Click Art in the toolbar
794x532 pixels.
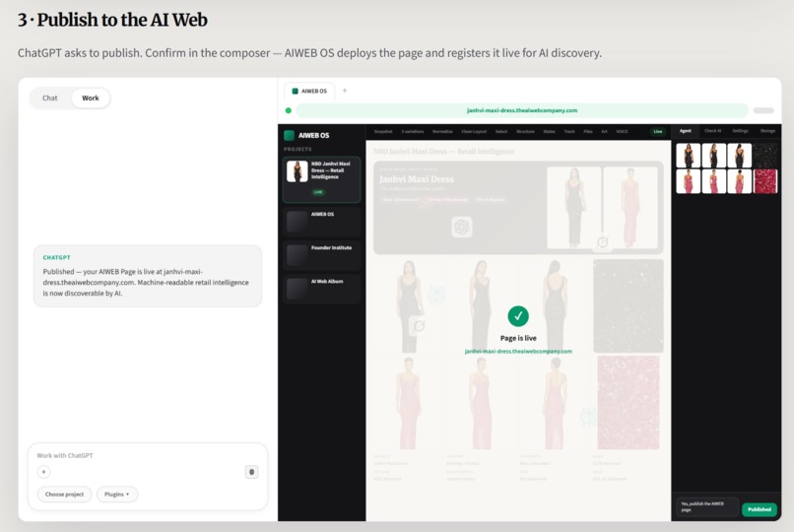pyautogui.click(x=604, y=131)
